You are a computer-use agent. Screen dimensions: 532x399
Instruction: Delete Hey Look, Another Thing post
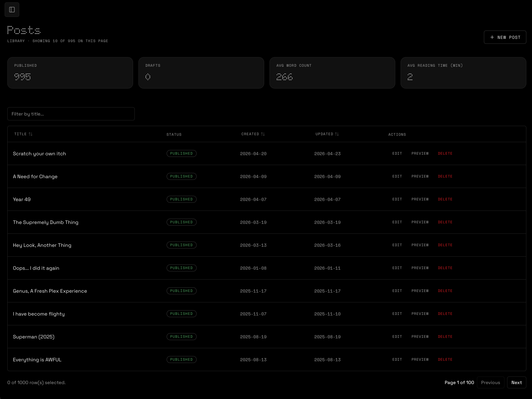tap(445, 245)
